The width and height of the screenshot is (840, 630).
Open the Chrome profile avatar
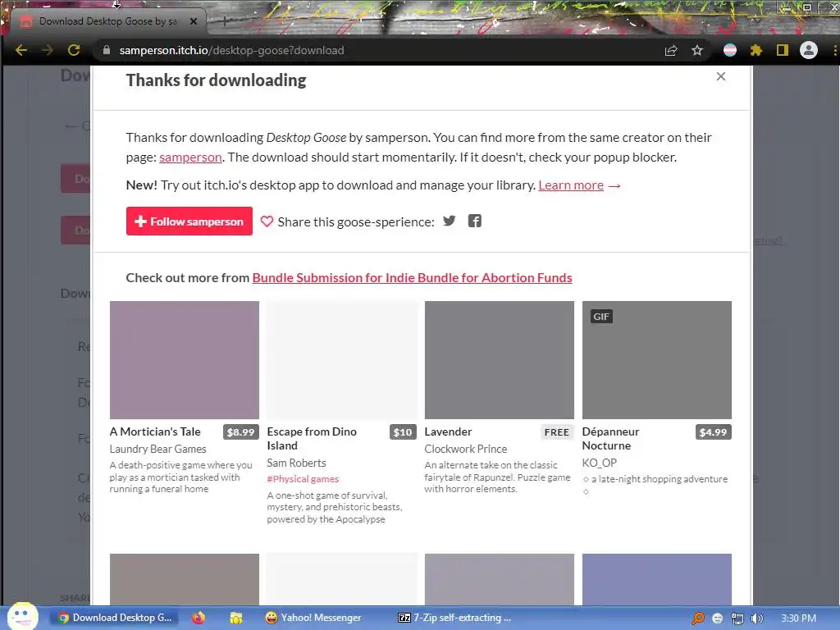click(808, 50)
